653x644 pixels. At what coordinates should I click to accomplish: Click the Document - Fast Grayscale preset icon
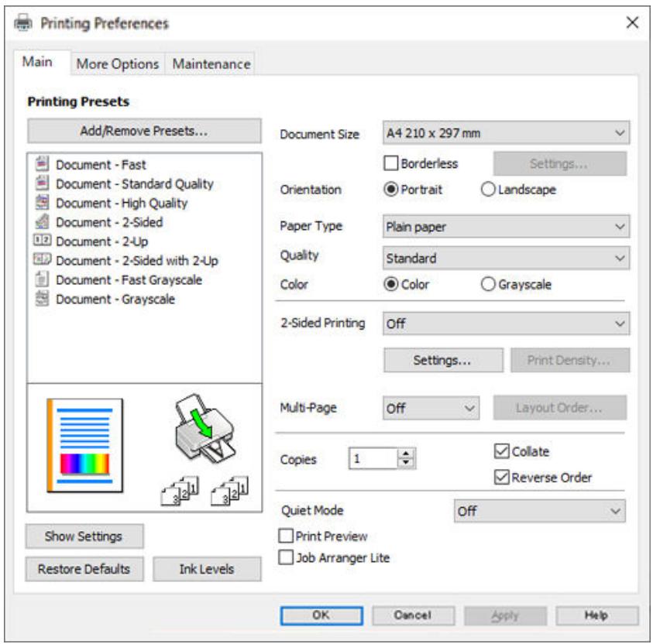coord(42,279)
